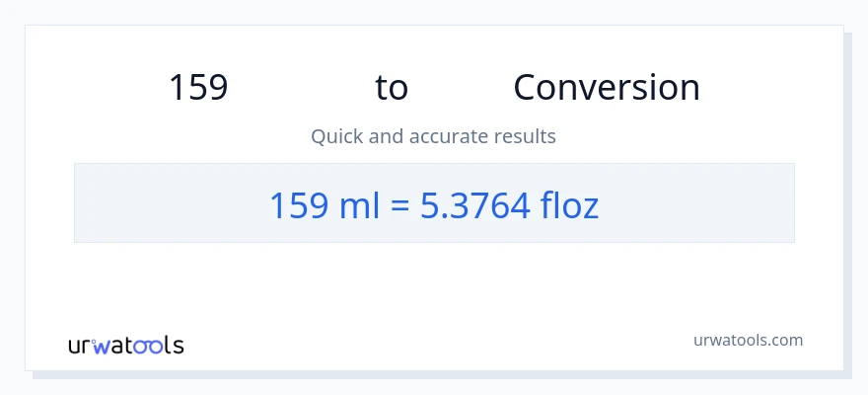Click the blue double-o glasses in logo

pos(151,347)
